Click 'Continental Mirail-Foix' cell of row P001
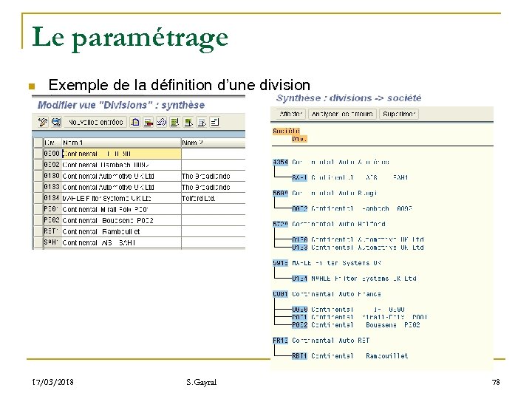 point(121,209)
